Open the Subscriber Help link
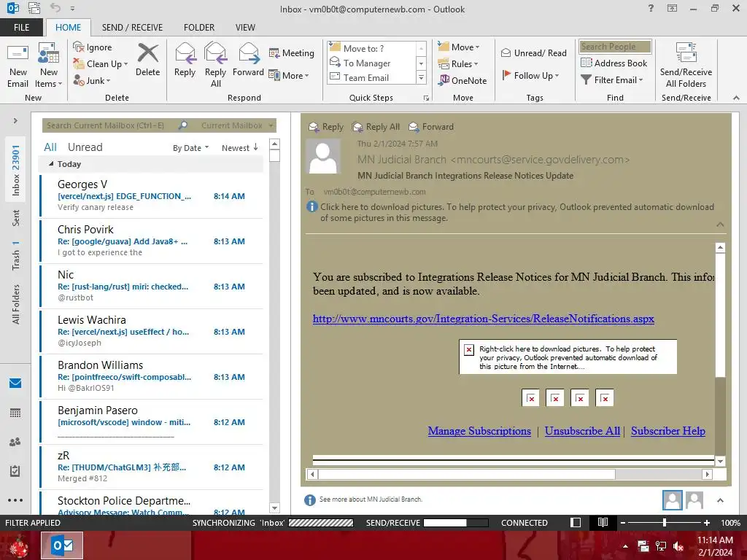 pos(668,431)
